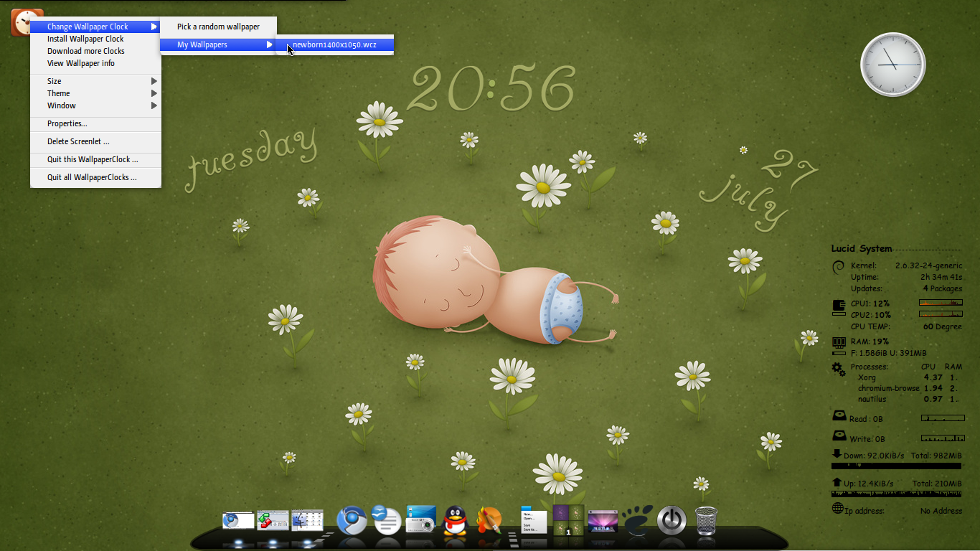This screenshot has height=551, width=980.
Task: Expand the Theme submenu
Action: point(95,93)
